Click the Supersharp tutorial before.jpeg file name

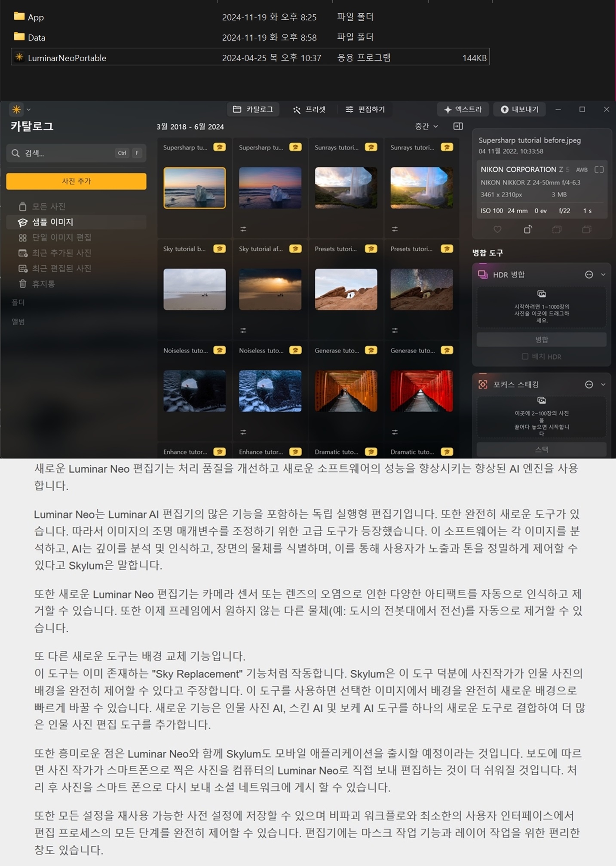530,140
